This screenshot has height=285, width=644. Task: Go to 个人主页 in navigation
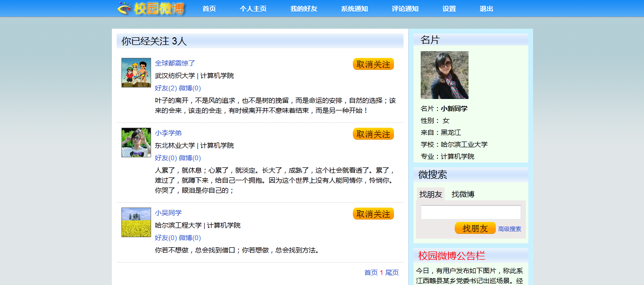(253, 9)
